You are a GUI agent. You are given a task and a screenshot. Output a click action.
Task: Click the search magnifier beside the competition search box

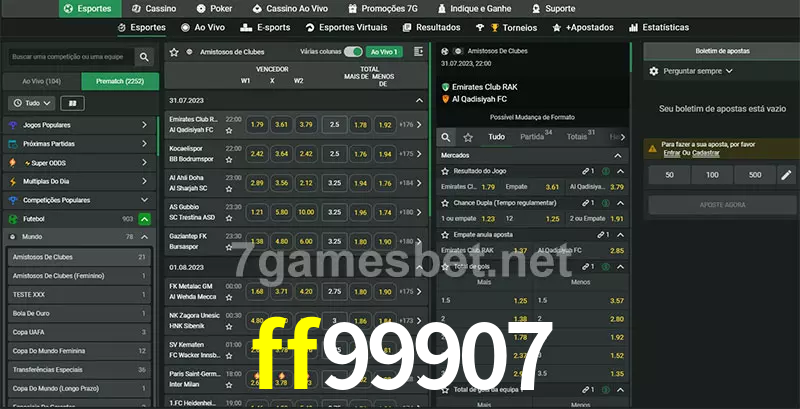[x=145, y=58]
